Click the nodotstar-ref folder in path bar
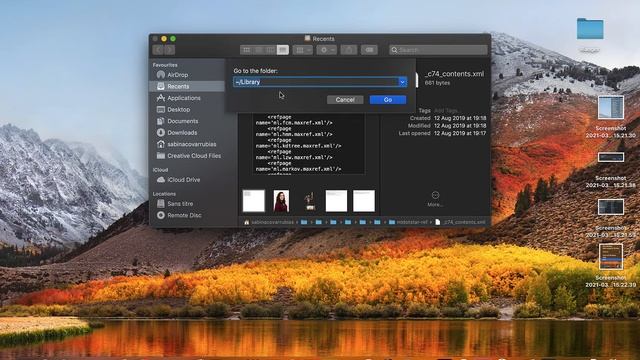This screenshot has width=640, height=360. 408,222
